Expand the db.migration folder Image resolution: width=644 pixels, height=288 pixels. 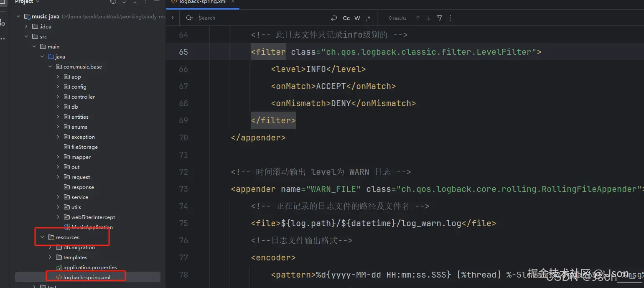pyautogui.click(x=50, y=247)
